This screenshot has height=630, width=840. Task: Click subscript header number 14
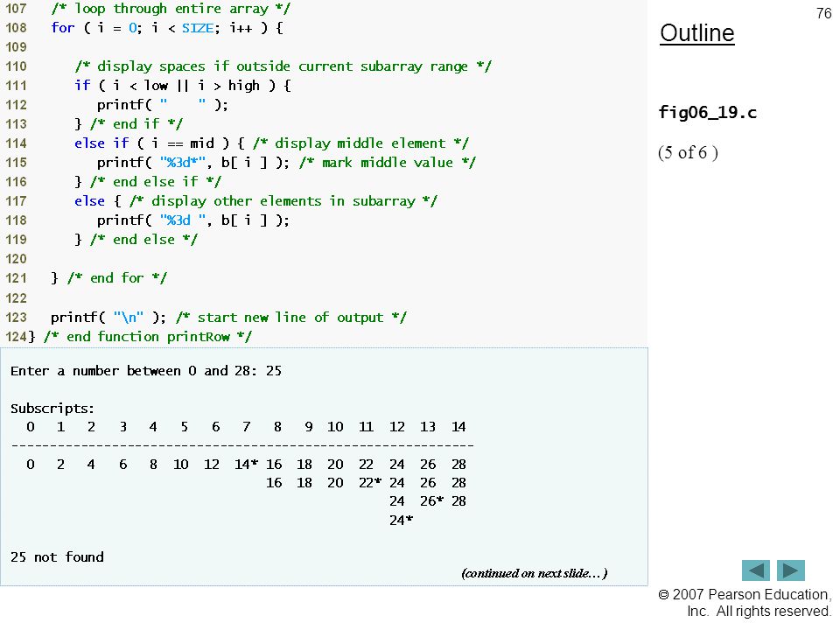[x=458, y=427]
